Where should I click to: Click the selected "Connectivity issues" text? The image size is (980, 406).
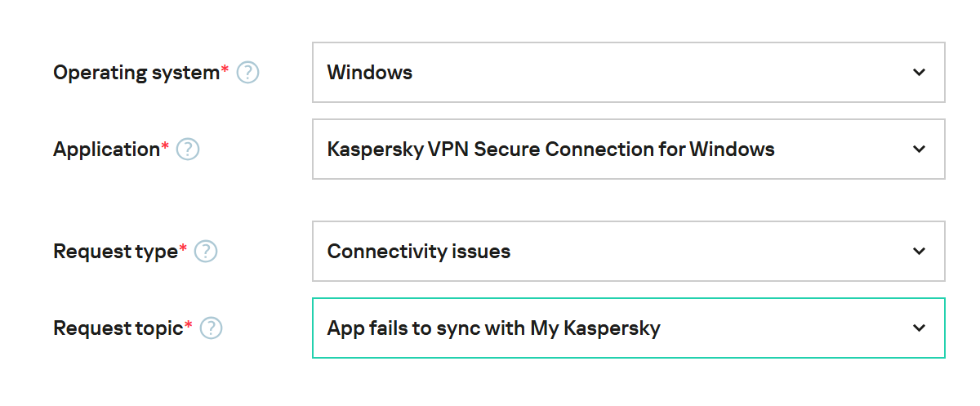[x=419, y=252]
